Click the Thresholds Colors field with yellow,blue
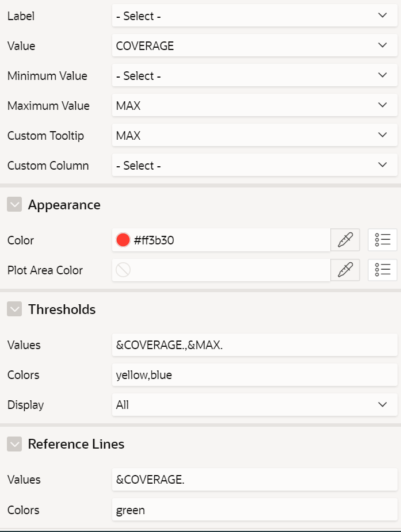This screenshot has width=401, height=532. 254,375
